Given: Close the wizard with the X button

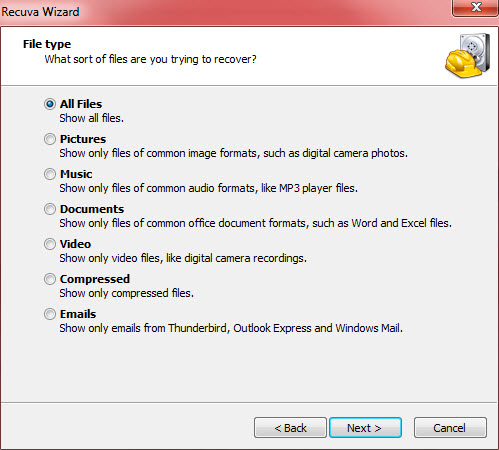Looking at the screenshot, I should [476, 7].
